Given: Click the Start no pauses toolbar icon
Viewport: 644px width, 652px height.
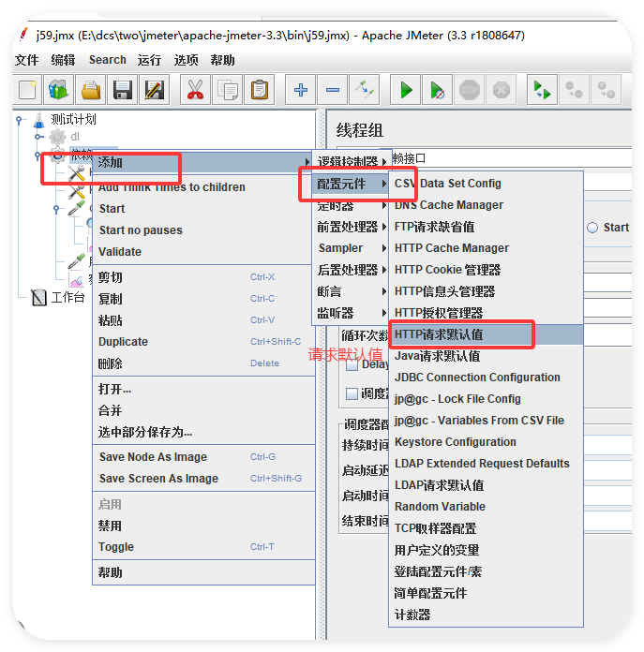Looking at the screenshot, I should tap(437, 89).
